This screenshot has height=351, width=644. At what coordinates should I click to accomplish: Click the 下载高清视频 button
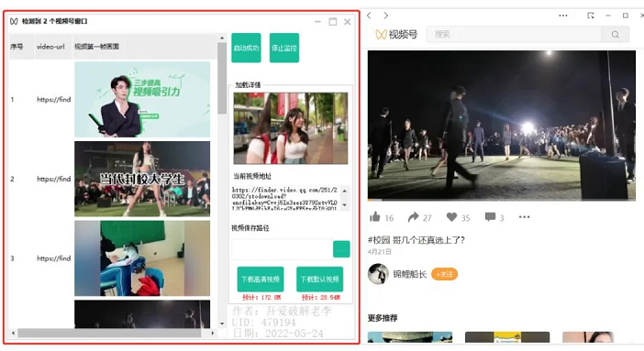pos(261,280)
